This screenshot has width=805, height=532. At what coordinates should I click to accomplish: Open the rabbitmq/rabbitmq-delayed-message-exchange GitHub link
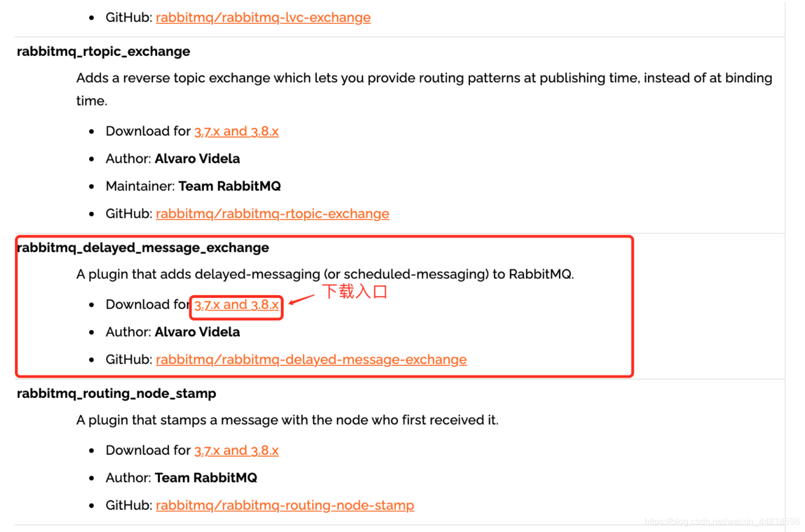point(311,360)
